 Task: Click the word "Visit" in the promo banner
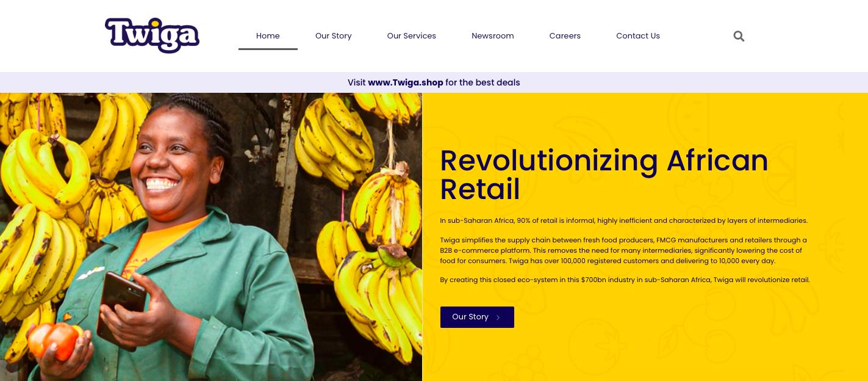(356, 82)
